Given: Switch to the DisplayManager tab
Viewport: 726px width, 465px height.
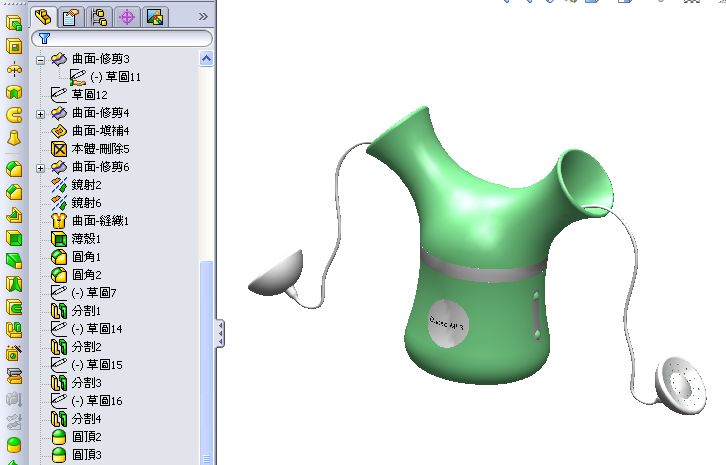Looking at the screenshot, I should pyautogui.click(x=155, y=18).
